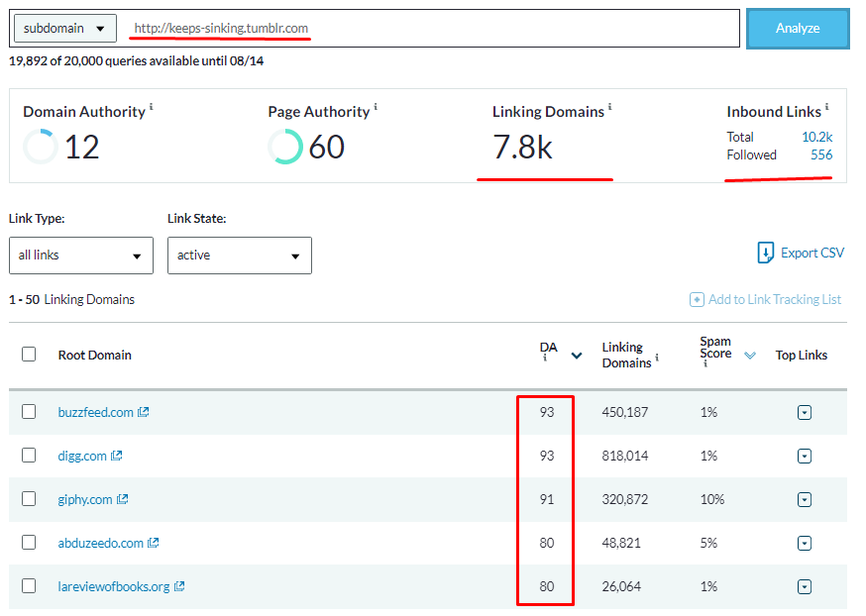The width and height of the screenshot is (866, 616).
Task: Expand Top Links for buzzfeed.com
Action: [x=805, y=412]
